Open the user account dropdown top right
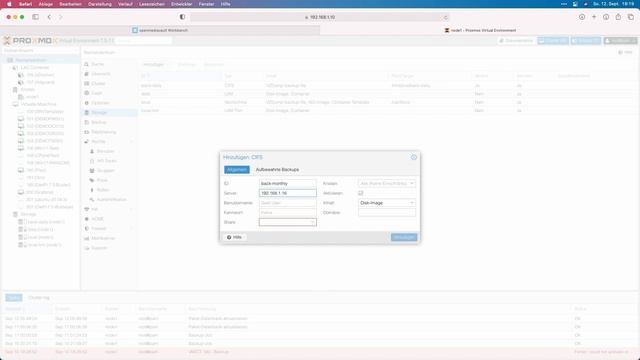640x360 pixels. tap(620, 41)
